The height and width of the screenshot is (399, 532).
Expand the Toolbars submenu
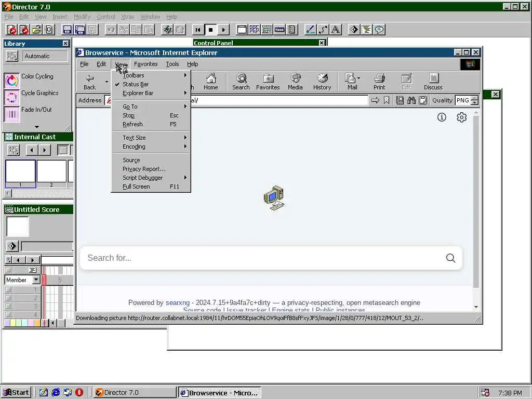coord(151,75)
